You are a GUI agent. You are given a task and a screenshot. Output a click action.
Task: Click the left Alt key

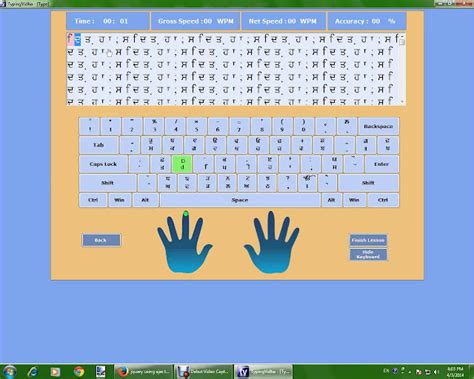pyautogui.click(x=145, y=200)
